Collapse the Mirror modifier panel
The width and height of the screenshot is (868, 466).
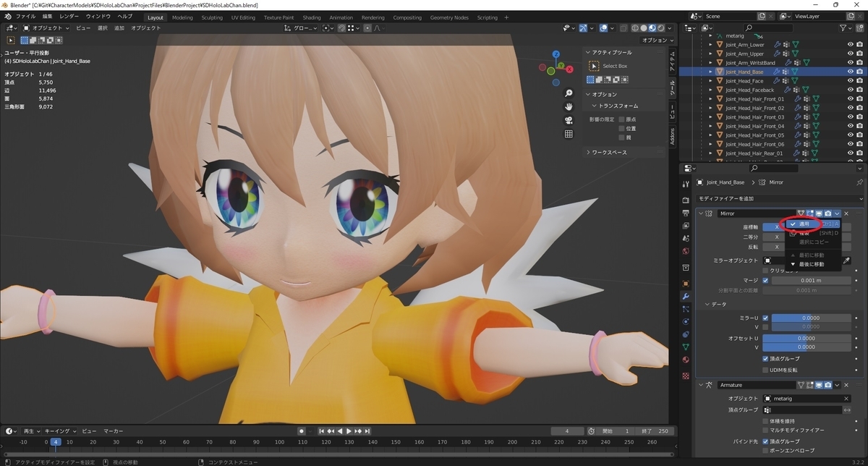pos(700,213)
